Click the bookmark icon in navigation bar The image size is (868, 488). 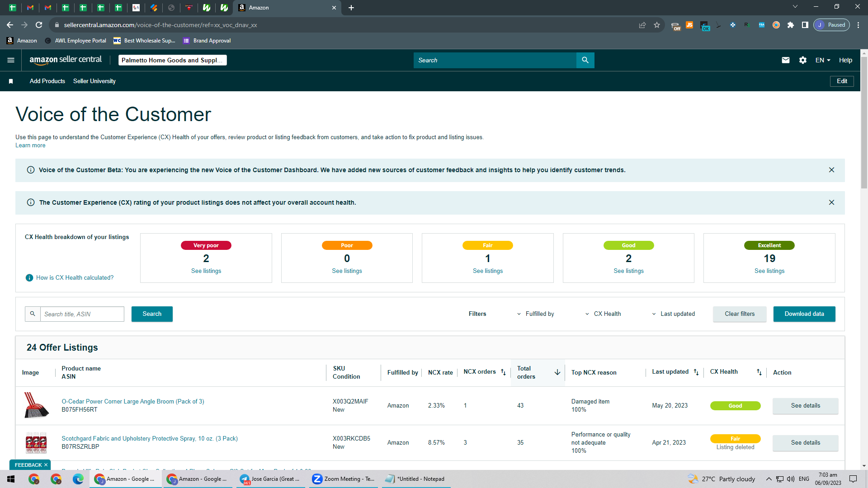pos(11,81)
